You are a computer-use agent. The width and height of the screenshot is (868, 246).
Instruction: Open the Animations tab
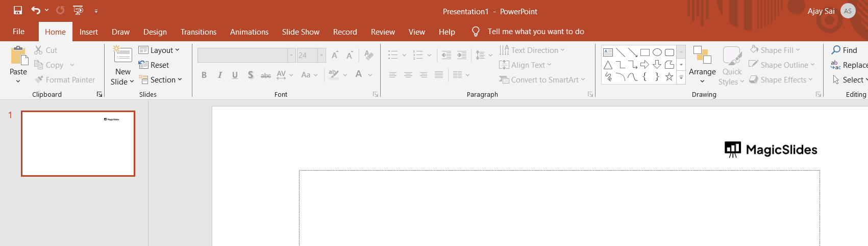coord(249,32)
